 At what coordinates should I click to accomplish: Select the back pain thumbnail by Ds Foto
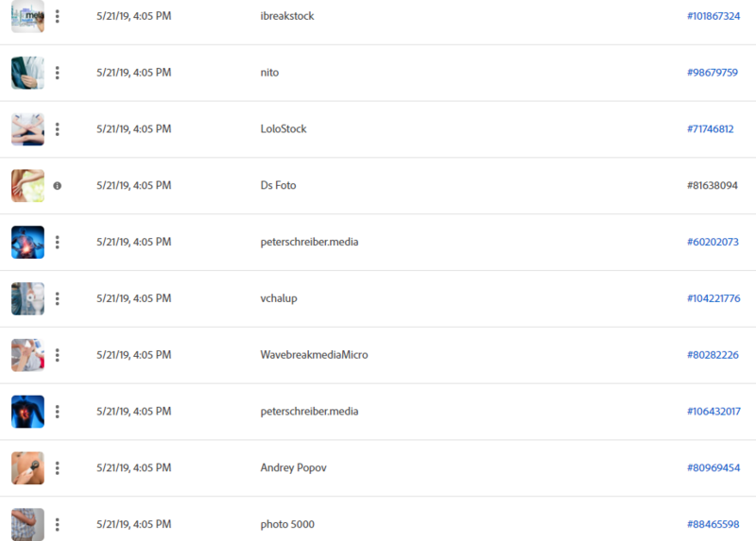(28, 185)
